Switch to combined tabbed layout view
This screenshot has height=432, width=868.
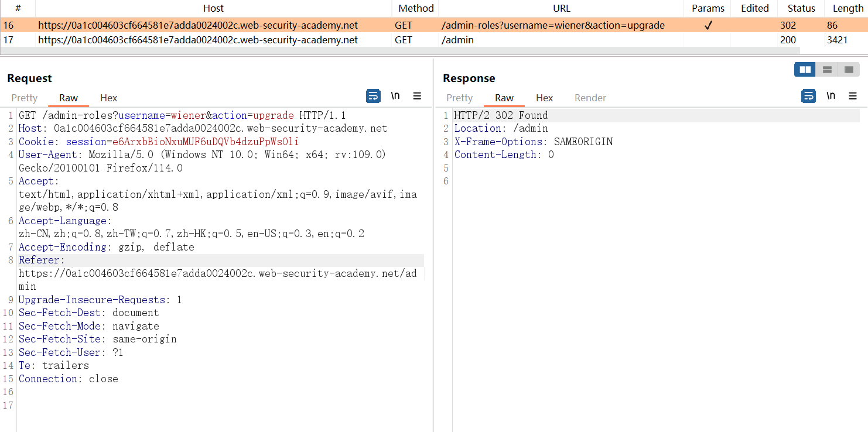[848, 70]
